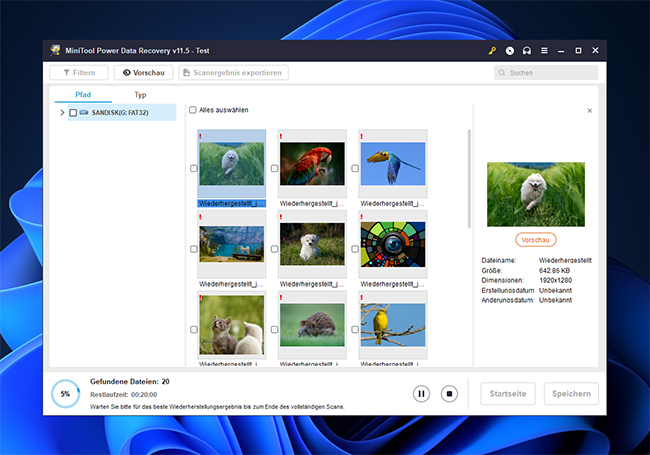650x455 pixels.
Task: Select the mountain lake thumbnail
Action: 232,244
